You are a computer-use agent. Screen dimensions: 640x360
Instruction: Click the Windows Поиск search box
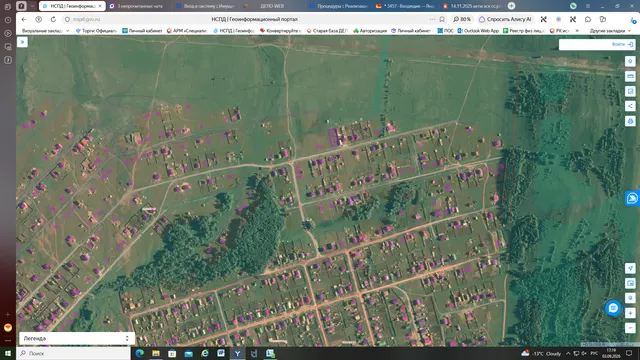click(x=73, y=353)
